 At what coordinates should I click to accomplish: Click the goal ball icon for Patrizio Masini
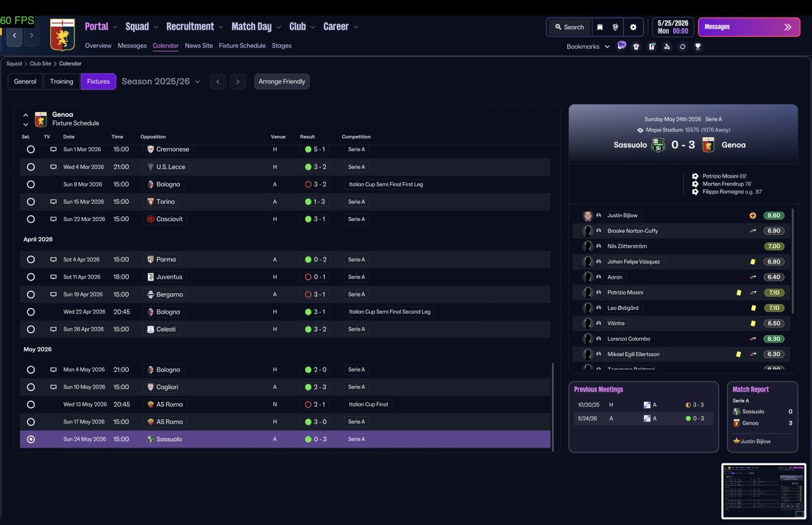tap(695, 176)
